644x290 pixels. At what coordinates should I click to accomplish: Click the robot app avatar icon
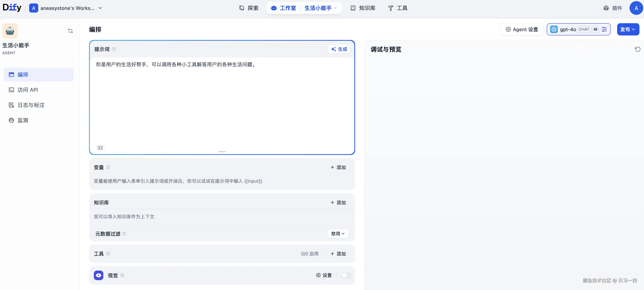[10, 31]
